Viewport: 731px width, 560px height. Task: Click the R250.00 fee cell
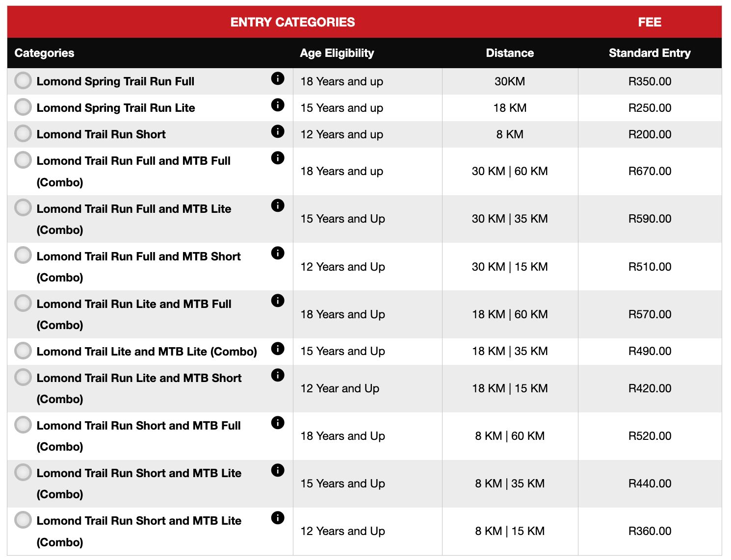[650, 108]
